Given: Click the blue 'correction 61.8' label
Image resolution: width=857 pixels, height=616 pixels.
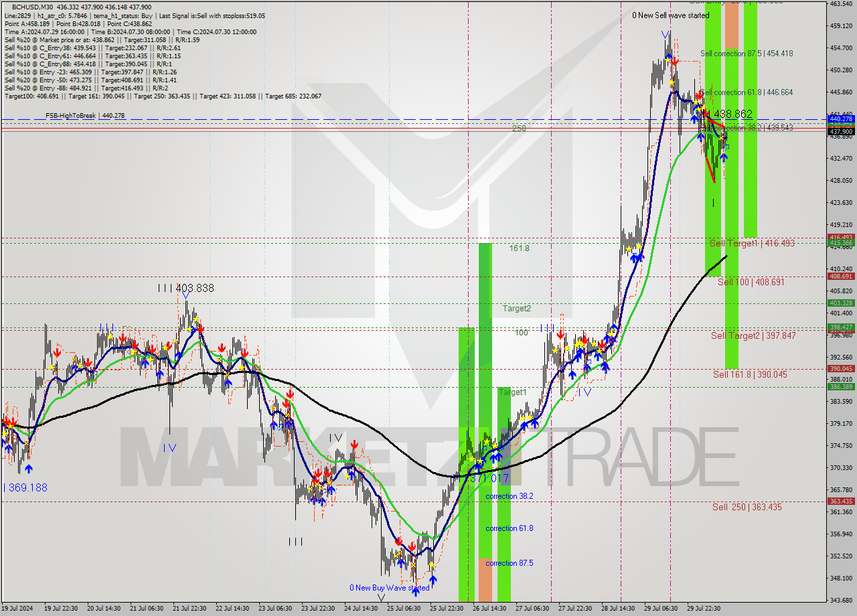Looking at the screenshot, I should click(x=510, y=529).
